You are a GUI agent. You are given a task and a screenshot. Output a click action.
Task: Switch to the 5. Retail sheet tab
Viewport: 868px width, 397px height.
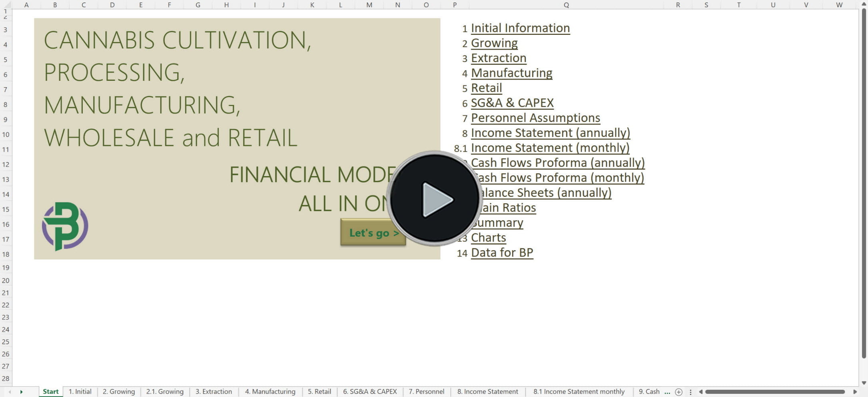click(x=319, y=392)
